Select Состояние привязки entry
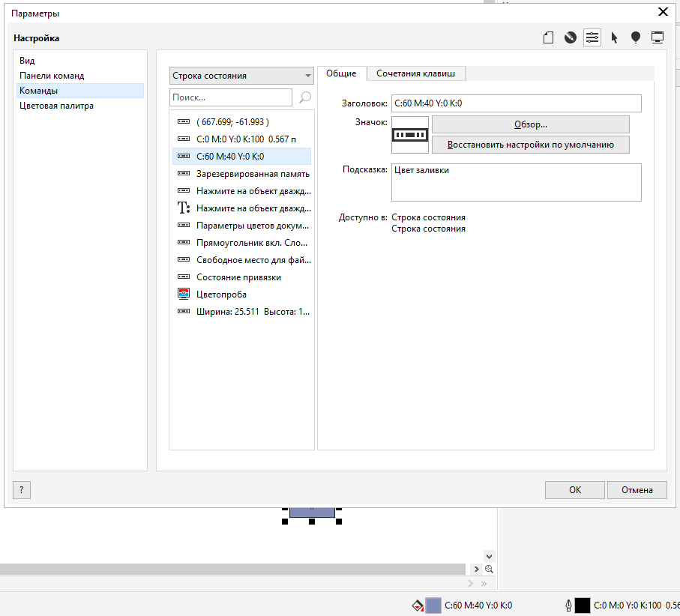This screenshot has height=616, width=680. (x=241, y=277)
